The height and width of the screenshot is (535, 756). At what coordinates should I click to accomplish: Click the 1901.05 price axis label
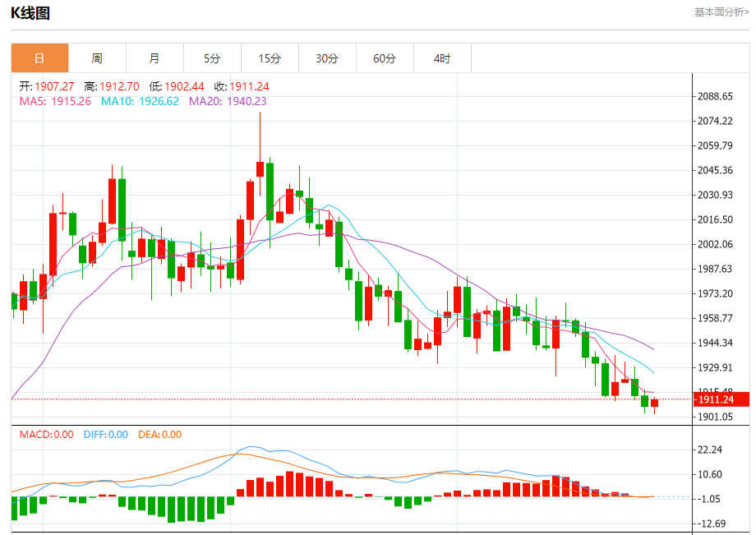pos(715,417)
